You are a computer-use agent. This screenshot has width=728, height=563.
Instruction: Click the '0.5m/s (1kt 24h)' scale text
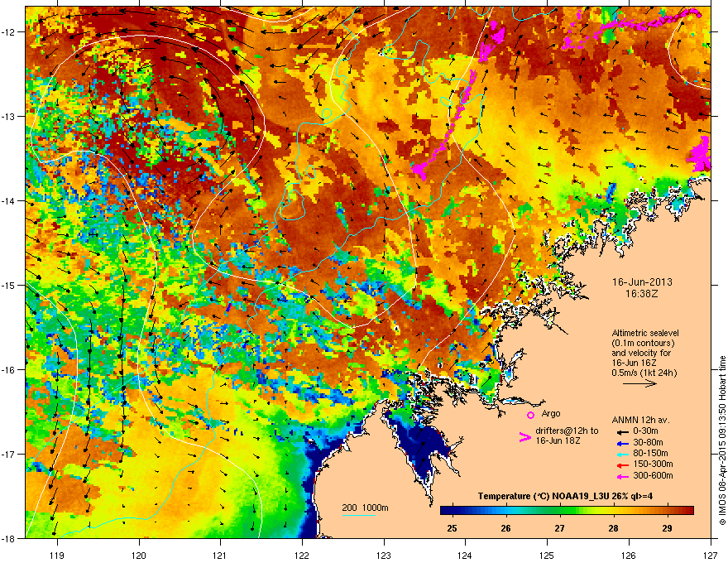[x=644, y=373]
